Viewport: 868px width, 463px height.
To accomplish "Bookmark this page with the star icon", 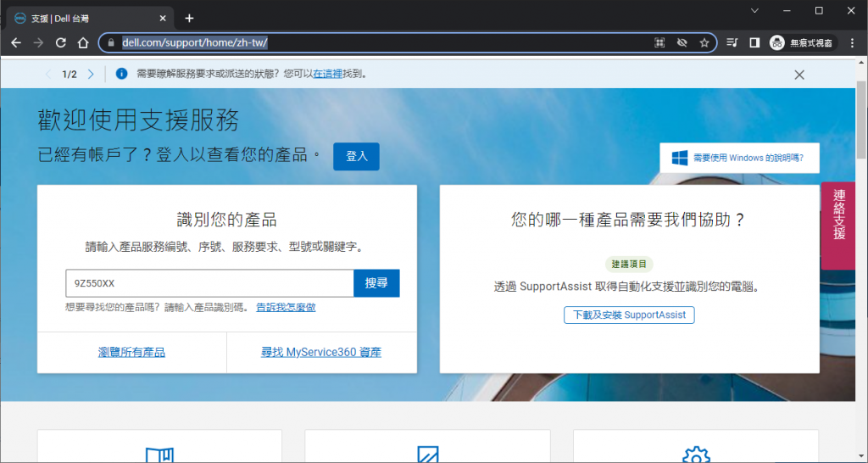I will 704,42.
